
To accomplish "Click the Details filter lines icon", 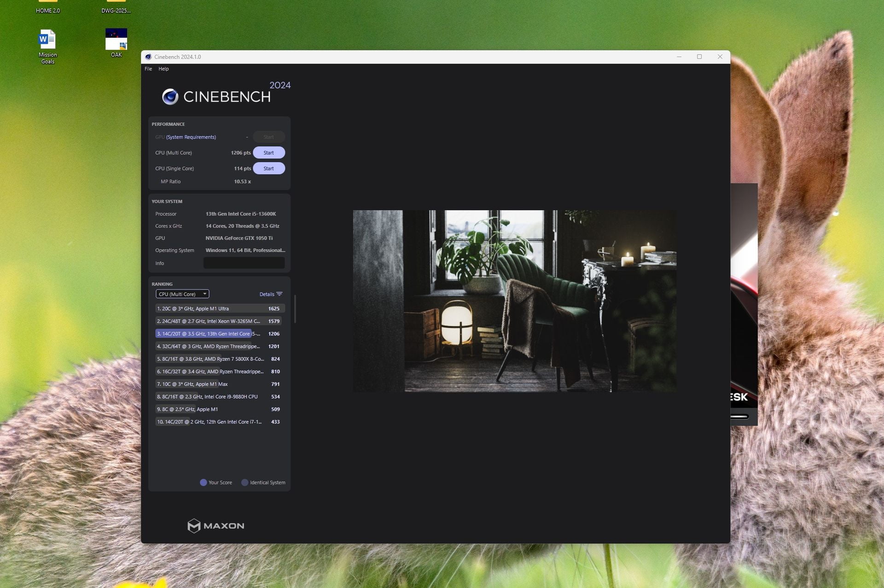I will click(x=279, y=294).
